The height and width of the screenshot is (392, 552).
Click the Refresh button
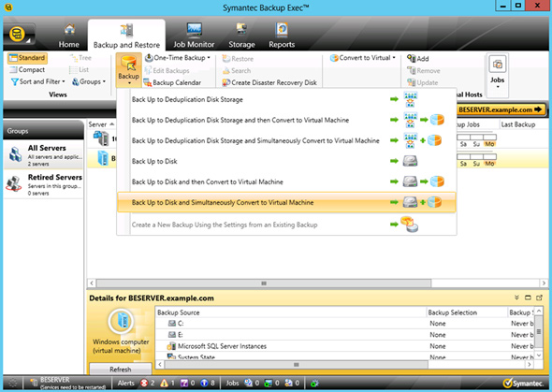coord(121,370)
